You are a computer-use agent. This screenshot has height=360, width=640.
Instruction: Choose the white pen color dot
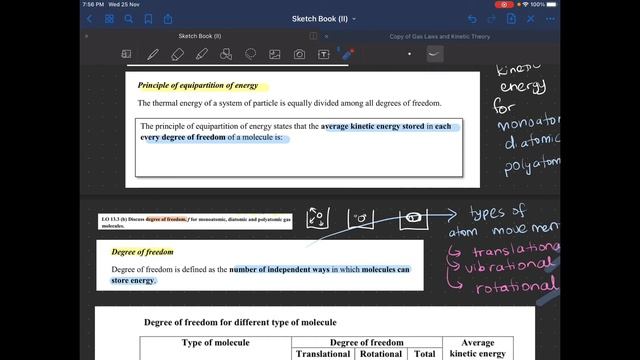(409, 53)
